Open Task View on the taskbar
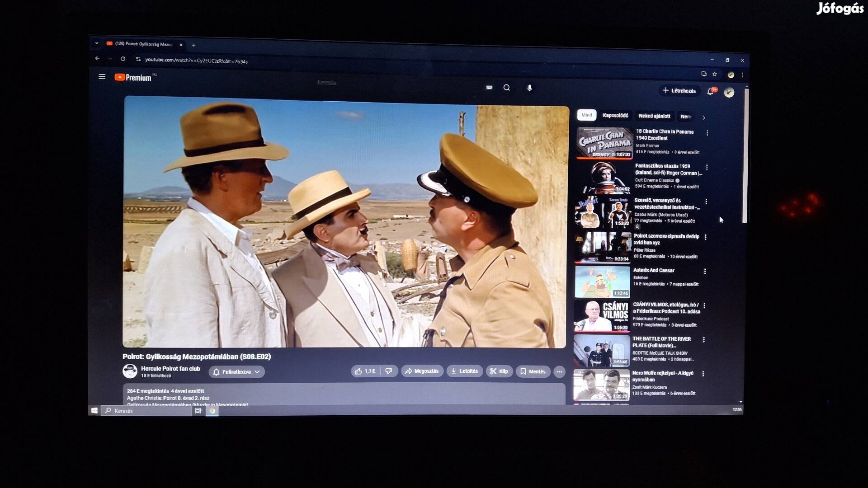The width and height of the screenshot is (868, 488). point(198,411)
